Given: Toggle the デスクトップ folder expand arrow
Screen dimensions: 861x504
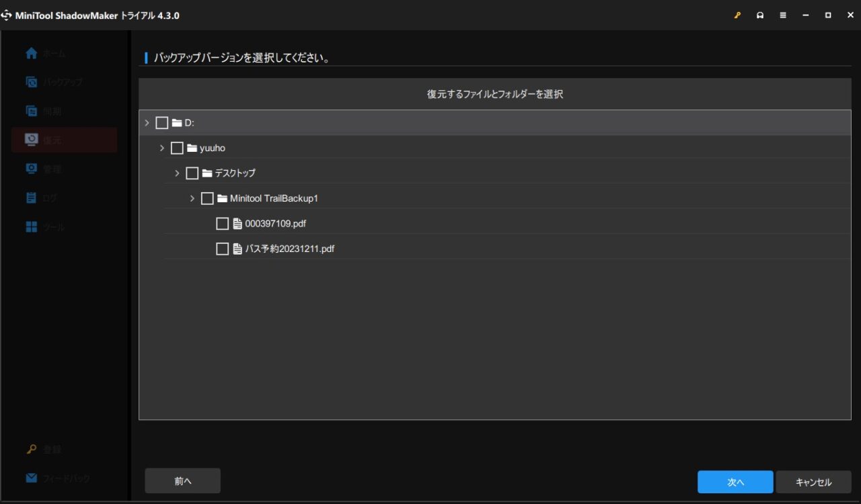Looking at the screenshot, I should [x=177, y=173].
